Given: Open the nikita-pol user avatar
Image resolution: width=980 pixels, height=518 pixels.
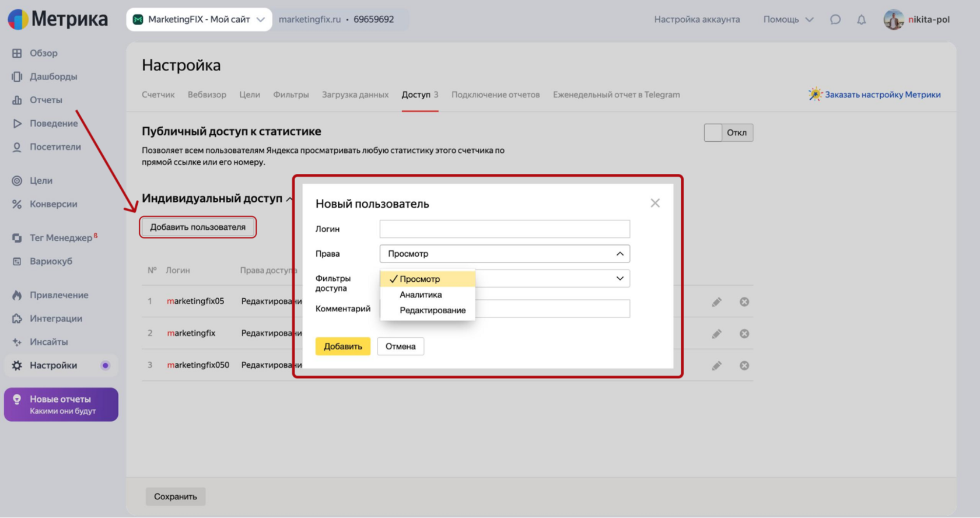Looking at the screenshot, I should tap(893, 19).
